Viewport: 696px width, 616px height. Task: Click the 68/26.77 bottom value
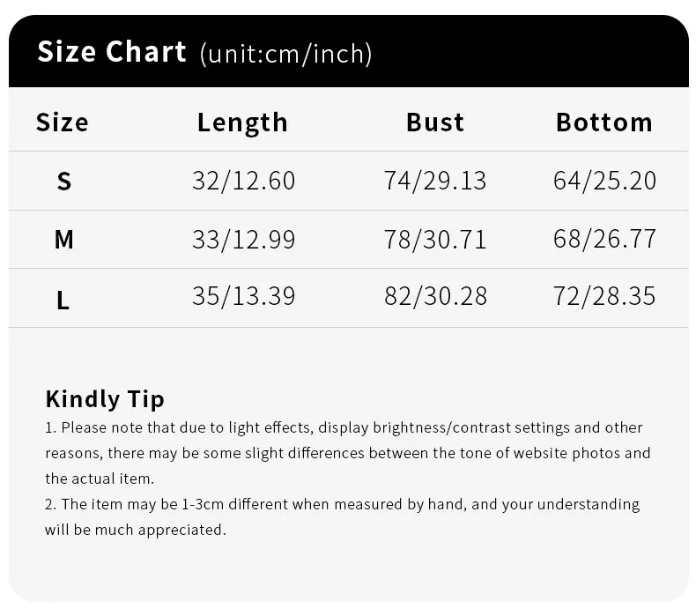point(604,239)
